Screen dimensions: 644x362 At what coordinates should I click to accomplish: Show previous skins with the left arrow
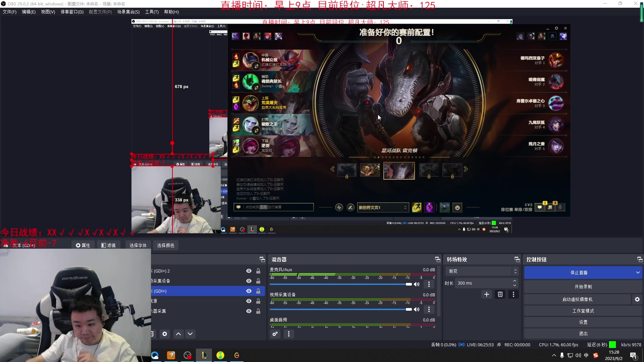coord(332,169)
